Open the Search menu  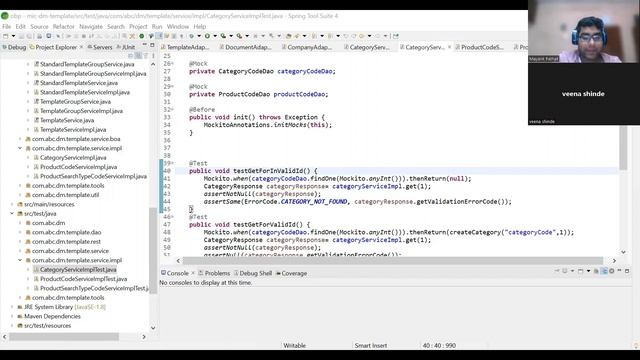(x=116, y=27)
